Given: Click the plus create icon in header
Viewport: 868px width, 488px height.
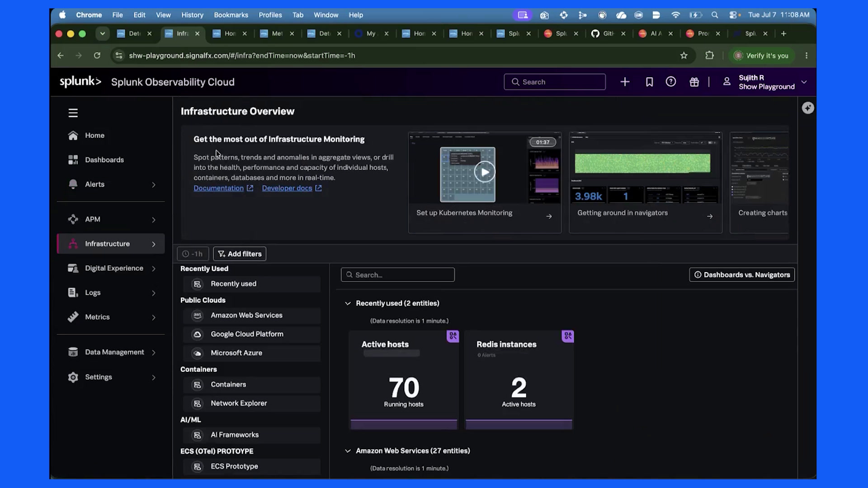Looking at the screenshot, I should tap(625, 82).
